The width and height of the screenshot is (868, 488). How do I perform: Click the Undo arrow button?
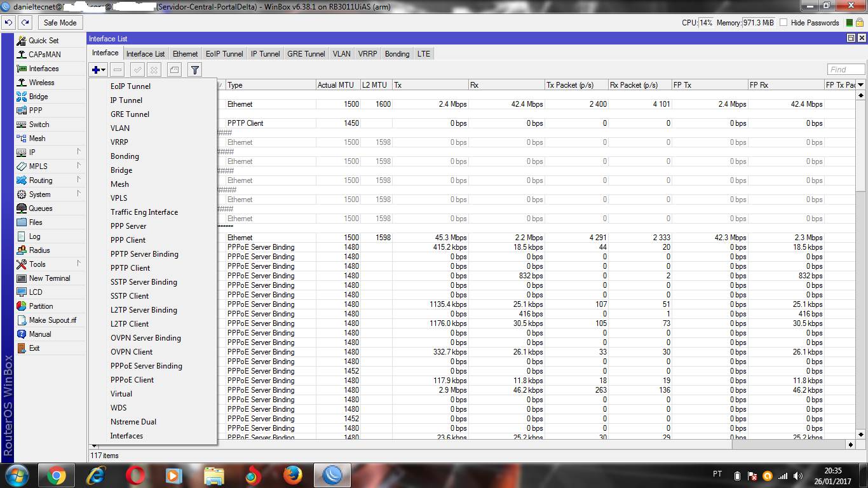[9, 23]
